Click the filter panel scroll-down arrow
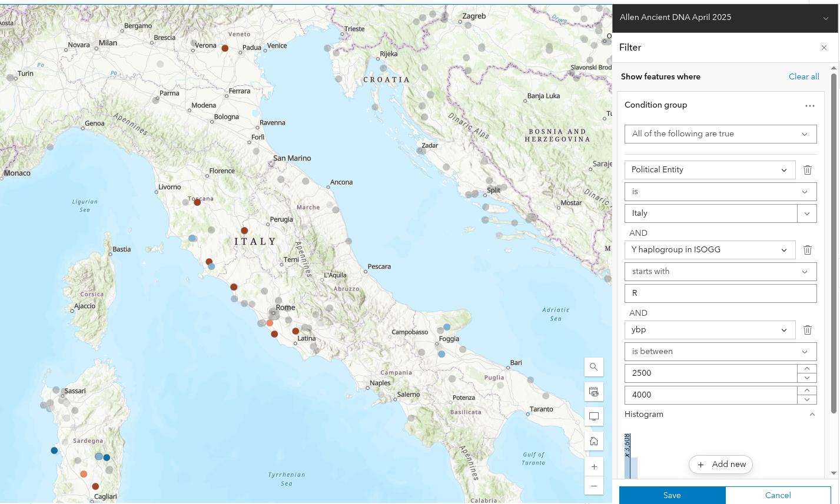 click(x=834, y=473)
